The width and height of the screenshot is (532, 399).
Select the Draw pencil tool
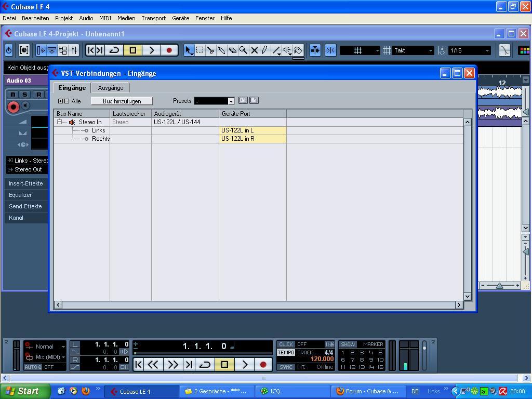(x=265, y=50)
